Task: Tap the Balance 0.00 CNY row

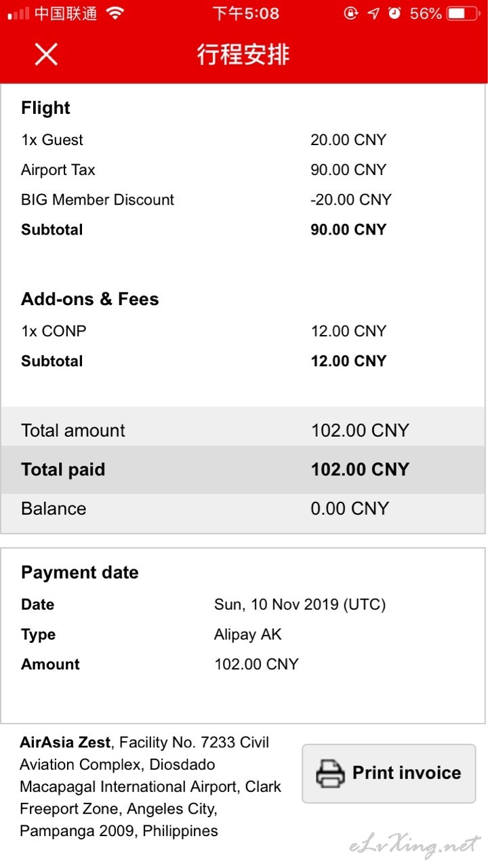Action: 243,509
